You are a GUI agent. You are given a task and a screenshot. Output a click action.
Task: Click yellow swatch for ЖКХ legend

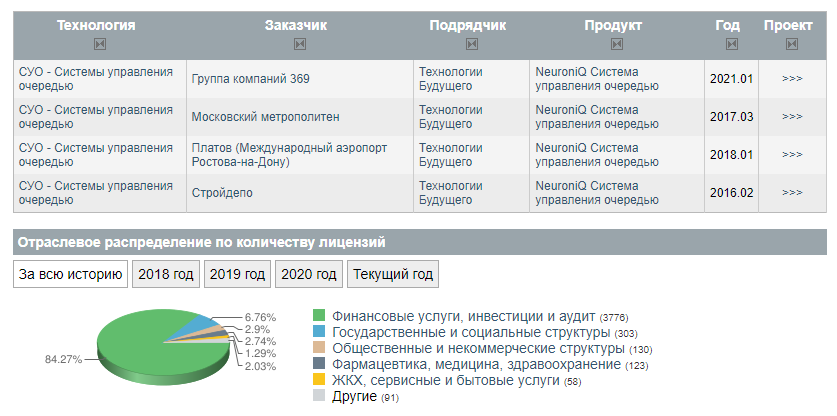[x=319, y=380]
